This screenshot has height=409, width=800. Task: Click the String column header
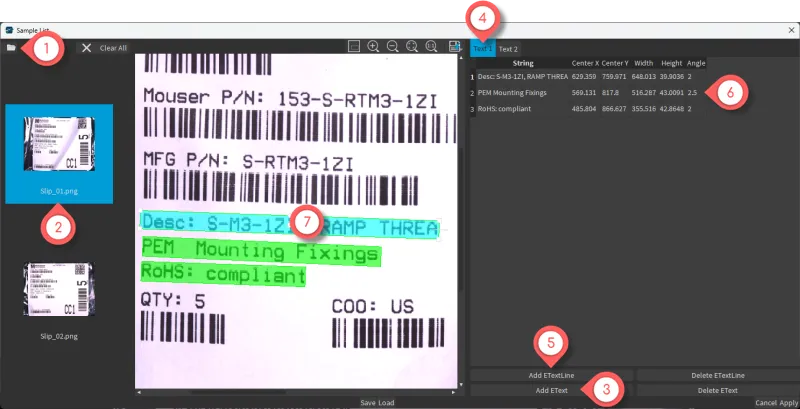click(523, 63)
